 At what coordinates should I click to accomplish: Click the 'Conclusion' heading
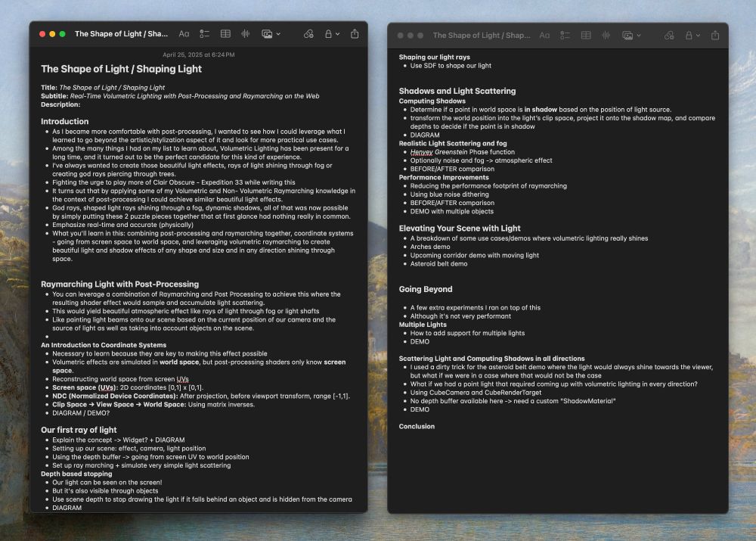(x=417, y=427)
